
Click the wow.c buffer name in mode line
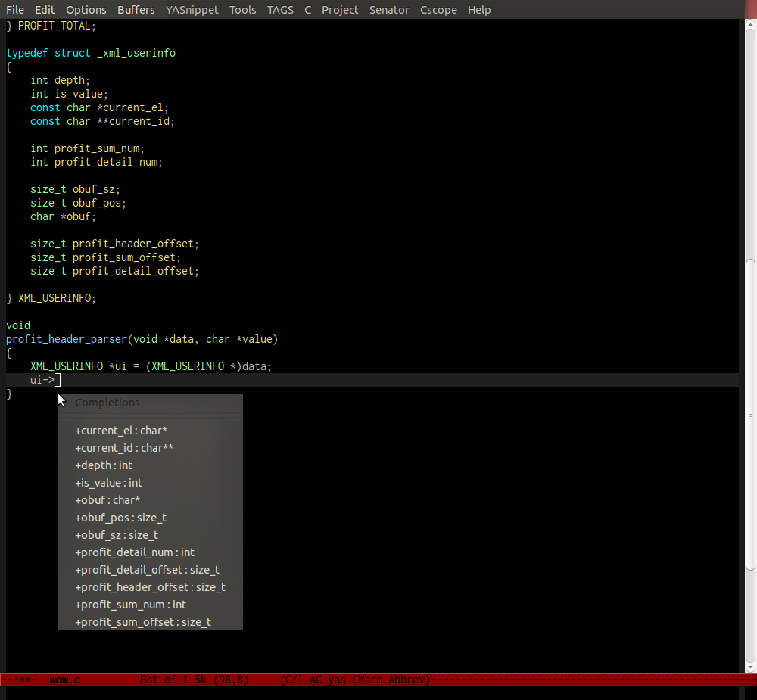tap(65, 680)
